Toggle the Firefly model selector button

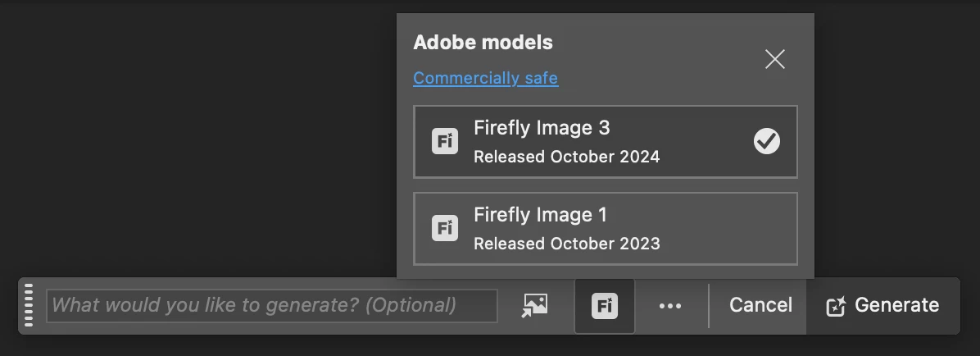[x=605, y=306]
